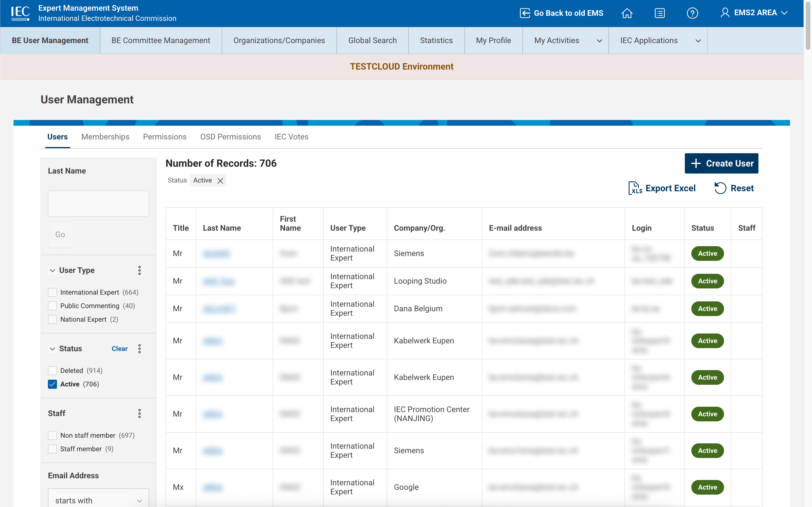Open Staff filter three-dot menu

[x=140, y=413]
